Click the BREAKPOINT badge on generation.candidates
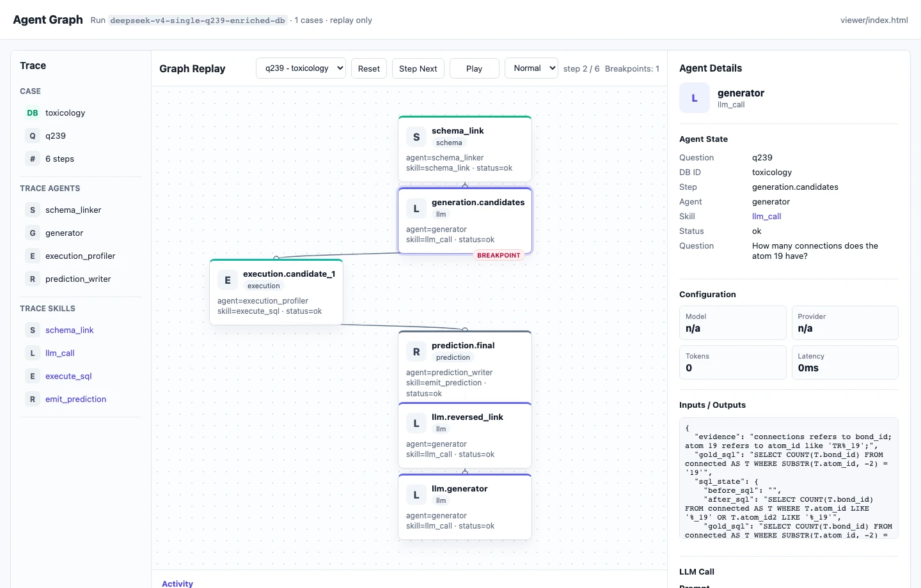The width and height of the screenshot is (921, 588). 499,255
